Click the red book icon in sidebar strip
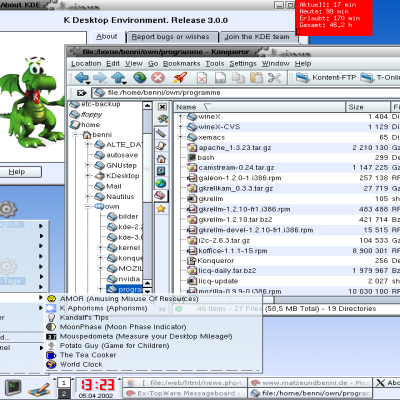The height and width of the screenshot is (400, 400). (161, 196)
